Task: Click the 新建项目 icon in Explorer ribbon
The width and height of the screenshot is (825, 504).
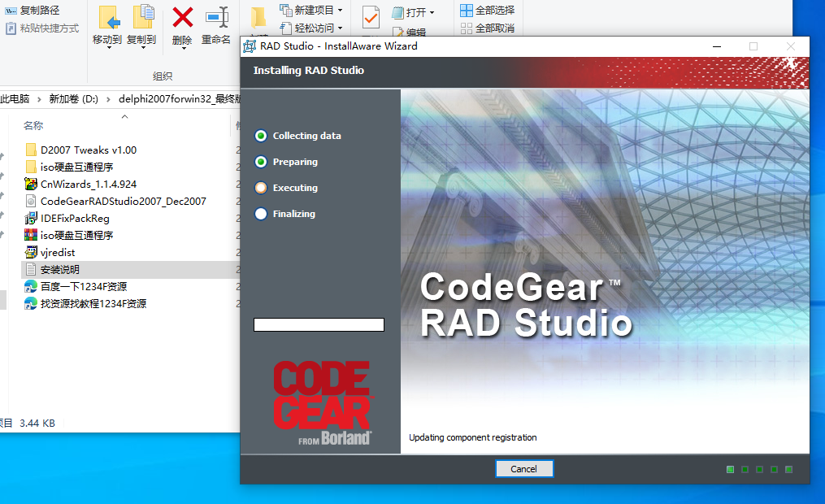Action: point(285,10)
